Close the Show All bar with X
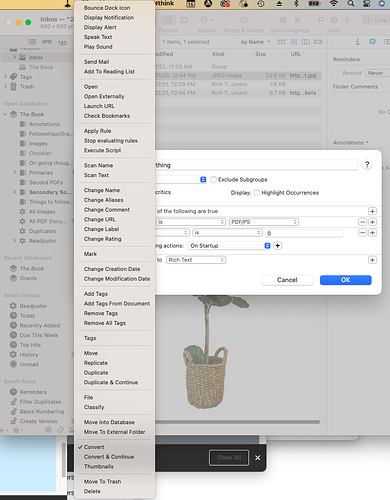This screenshot has height=500, width=390. point(258,458)
